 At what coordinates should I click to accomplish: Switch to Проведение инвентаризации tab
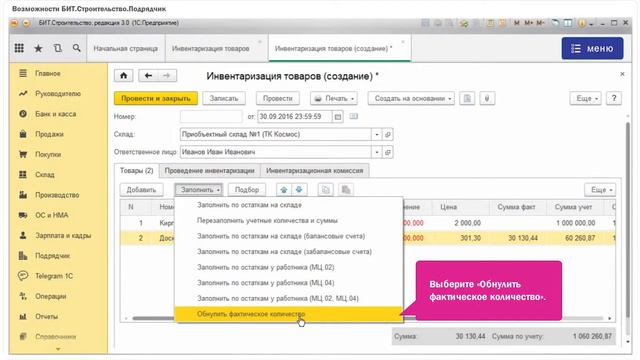[209, 171]
